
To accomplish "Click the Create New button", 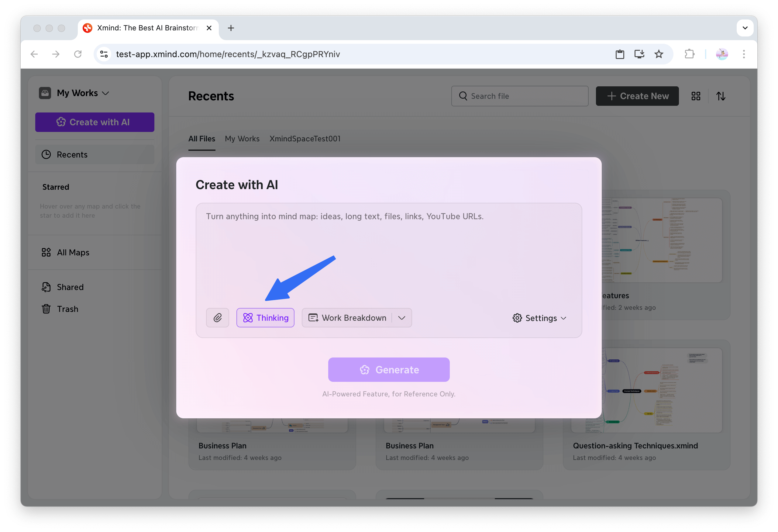I will (x=637, y=96).
